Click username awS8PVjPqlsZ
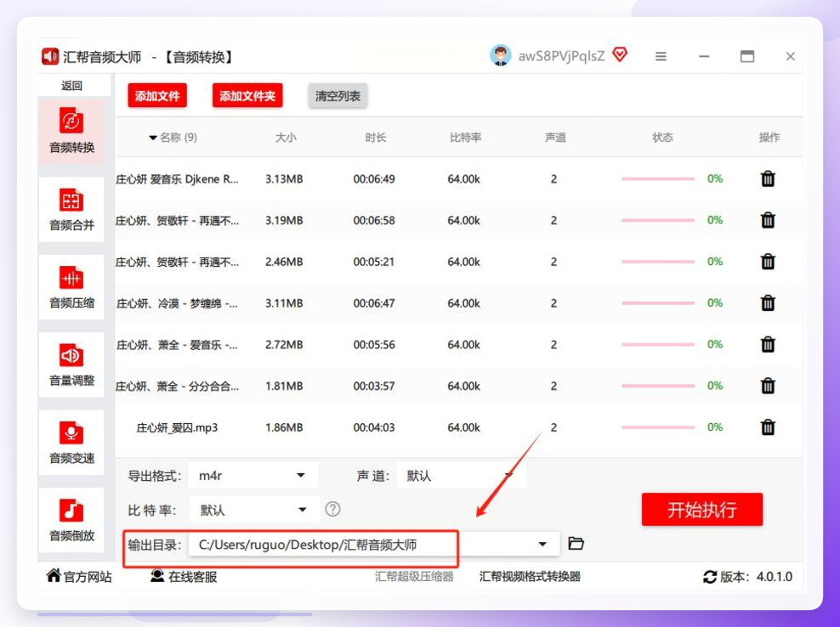Viewport: 840px width, 627px height. click(x=561, y=56)
